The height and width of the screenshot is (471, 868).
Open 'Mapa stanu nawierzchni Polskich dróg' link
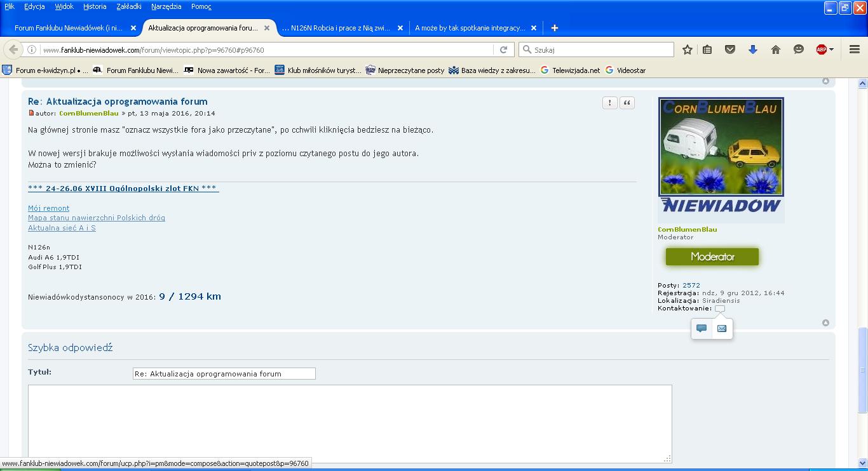(x=97, y=218)
